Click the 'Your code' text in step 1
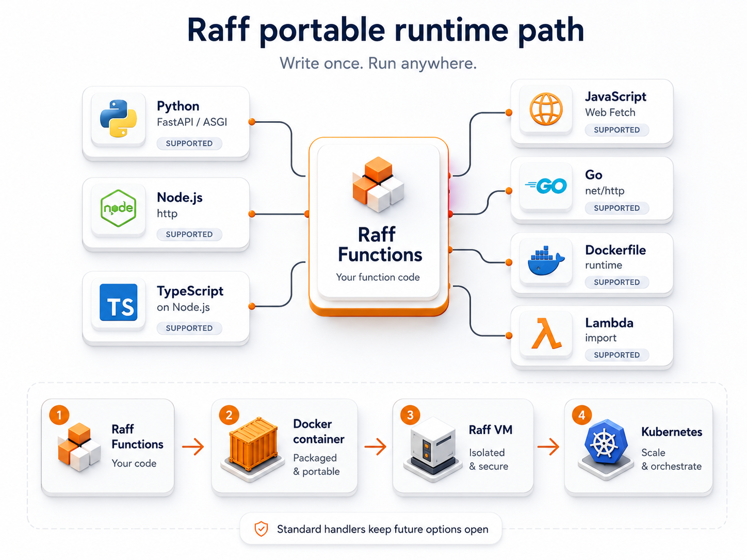 point(134,463)
